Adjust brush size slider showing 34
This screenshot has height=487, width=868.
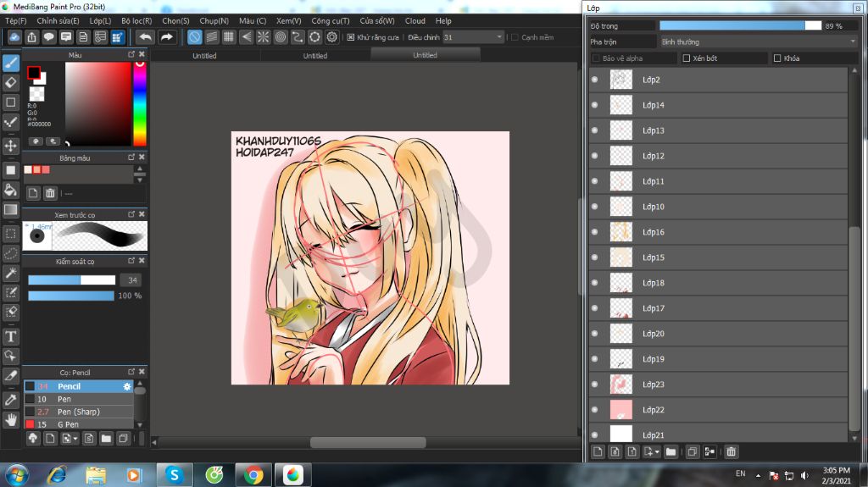[71, 280]
